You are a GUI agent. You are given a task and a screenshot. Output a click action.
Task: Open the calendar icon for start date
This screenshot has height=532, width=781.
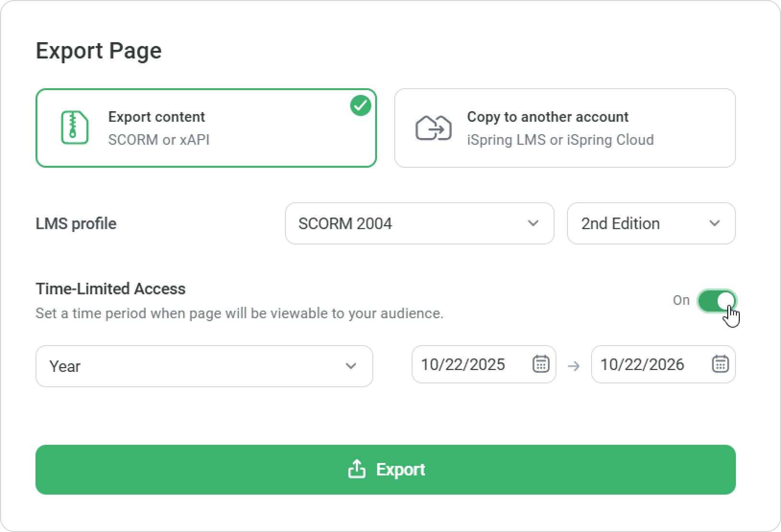(x=541, y=364)
